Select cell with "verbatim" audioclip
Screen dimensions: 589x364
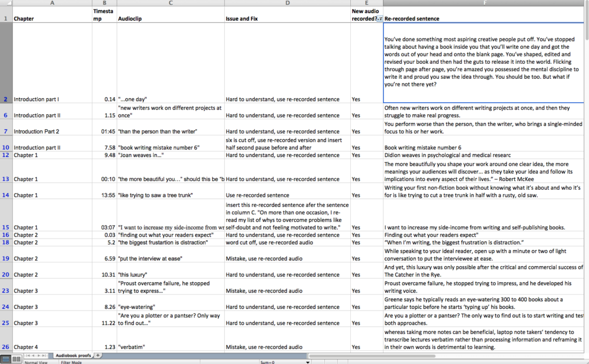coord(170,347)
